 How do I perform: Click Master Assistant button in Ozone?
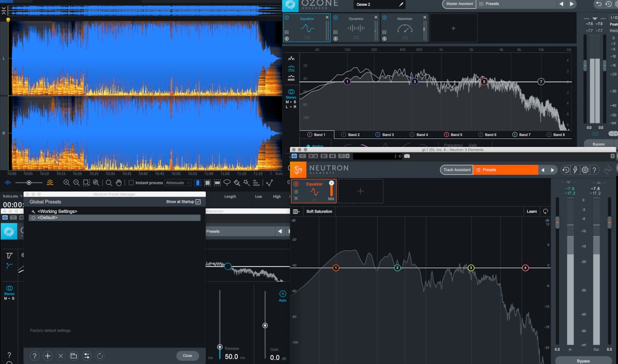tap(459, 4)
